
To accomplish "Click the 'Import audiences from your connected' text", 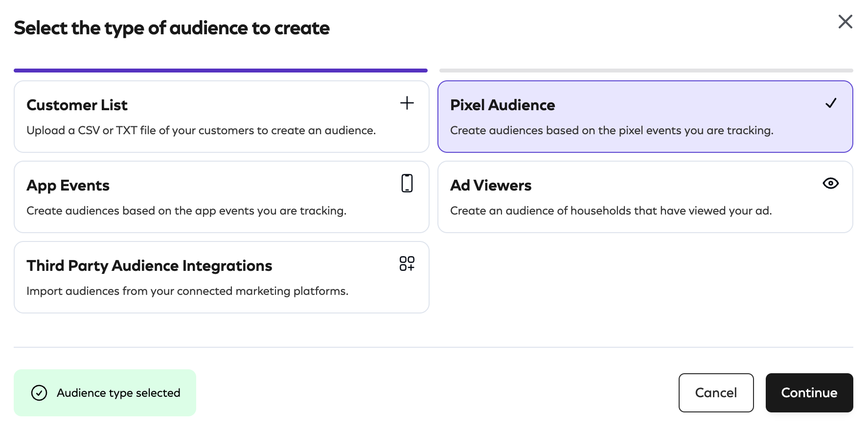I will (x=187, y=291).
